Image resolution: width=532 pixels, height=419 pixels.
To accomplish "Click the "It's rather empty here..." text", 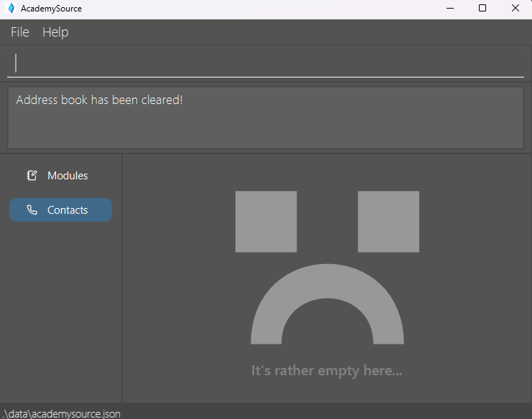I will [327, 371].
